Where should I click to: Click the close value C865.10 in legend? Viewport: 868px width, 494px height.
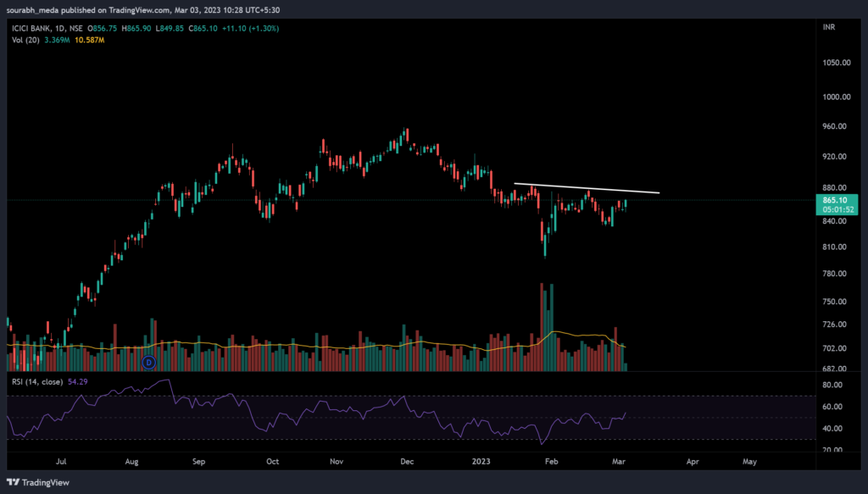(203, 28)
